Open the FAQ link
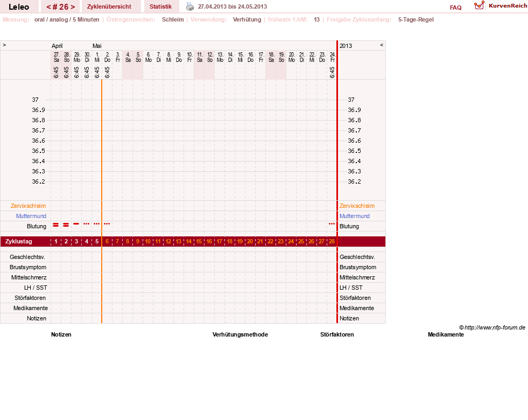Viewport: 528px width, 420px height. (x=455, y=8)
